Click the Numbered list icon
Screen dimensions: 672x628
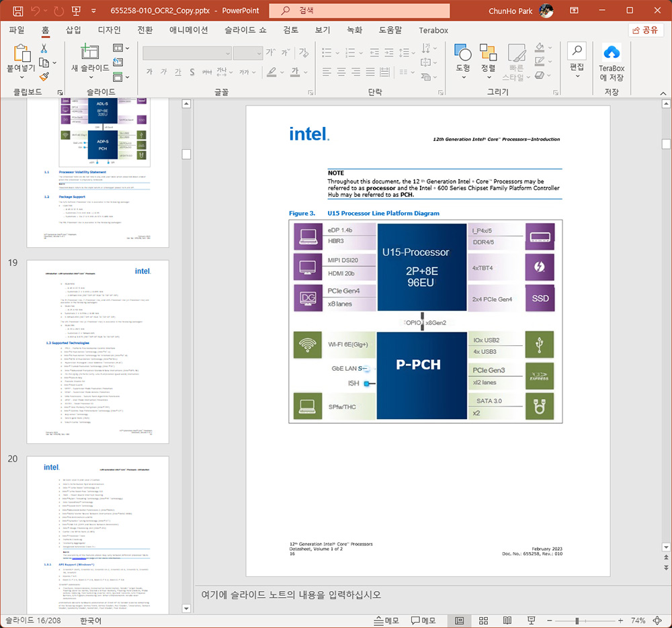[351, 52]
